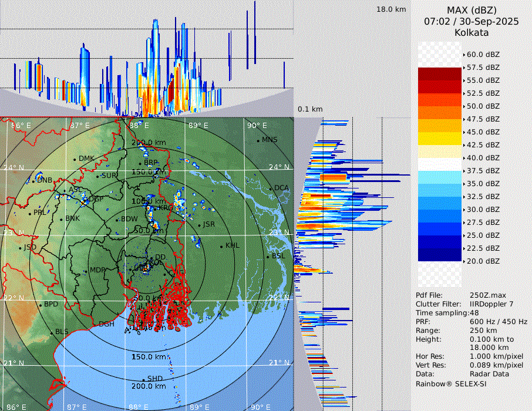Screen dimensions: 532x411
Task: Click the JSR station marker
Action: [x=200, y=225]
